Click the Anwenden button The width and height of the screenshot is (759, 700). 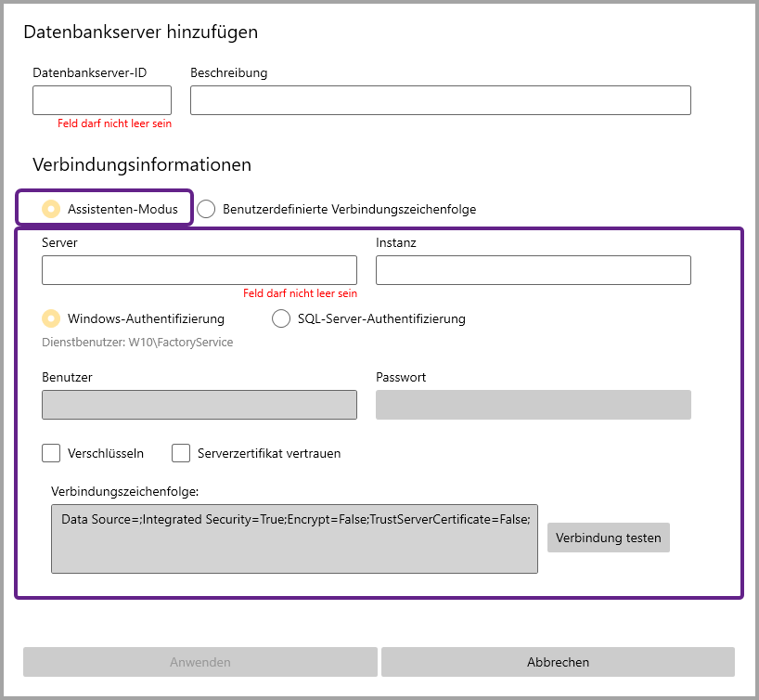click(199, 662)
